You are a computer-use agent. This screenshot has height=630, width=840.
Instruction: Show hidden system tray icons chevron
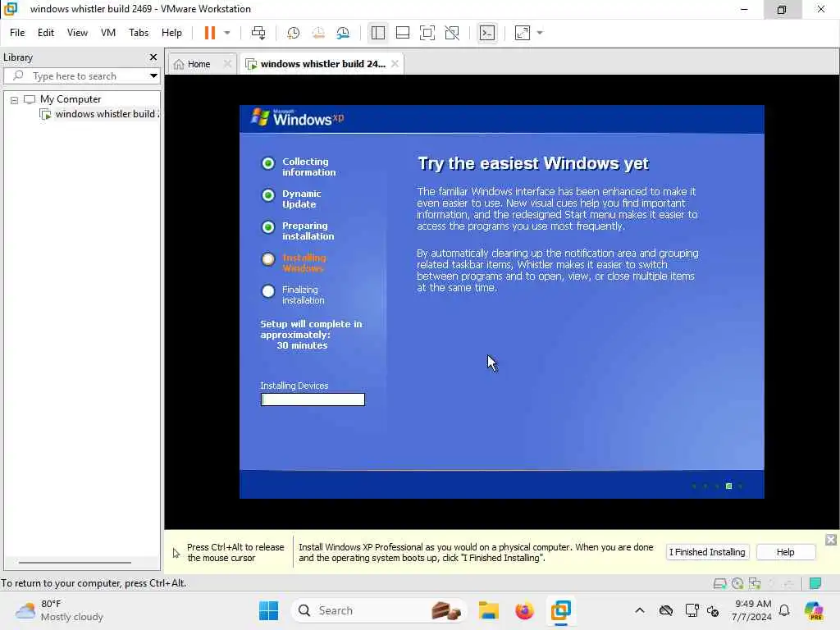[x=640, y=610]
